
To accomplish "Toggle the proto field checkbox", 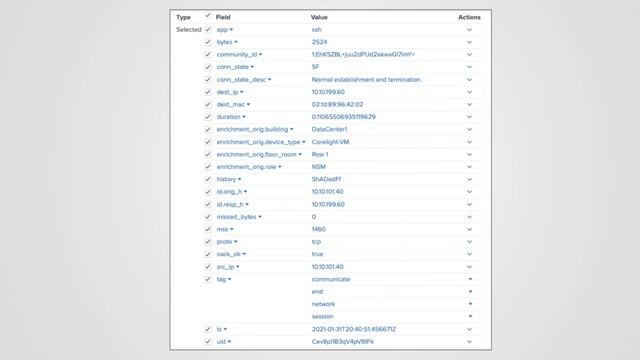I will pos(208,242).
